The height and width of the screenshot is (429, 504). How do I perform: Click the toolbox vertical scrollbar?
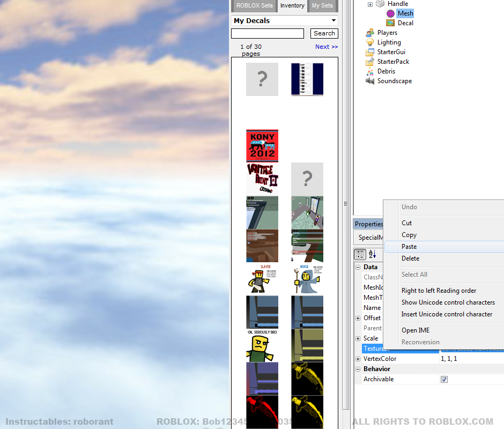coord(346,204)
